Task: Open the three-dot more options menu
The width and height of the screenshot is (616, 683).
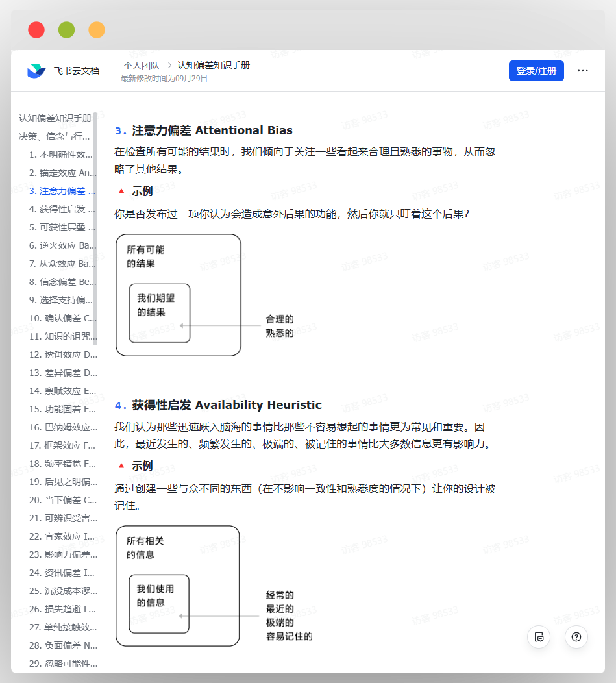Action: coord(583,71)
